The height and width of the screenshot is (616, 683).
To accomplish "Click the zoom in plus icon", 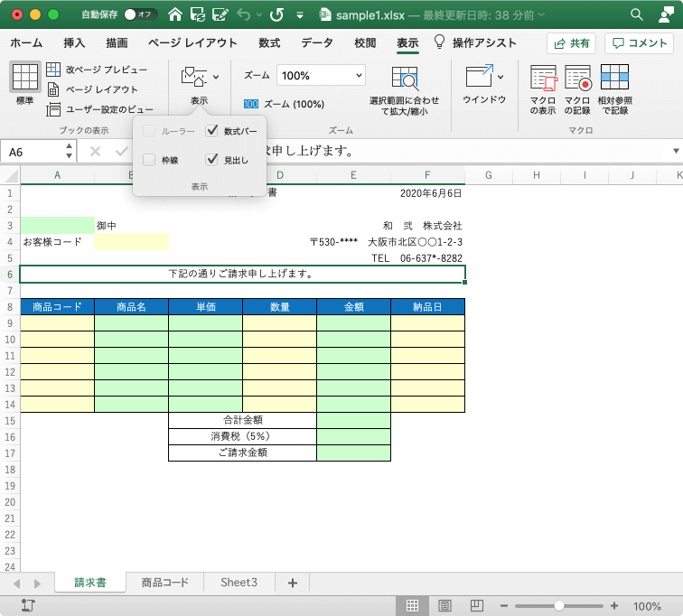I will 614,606.
